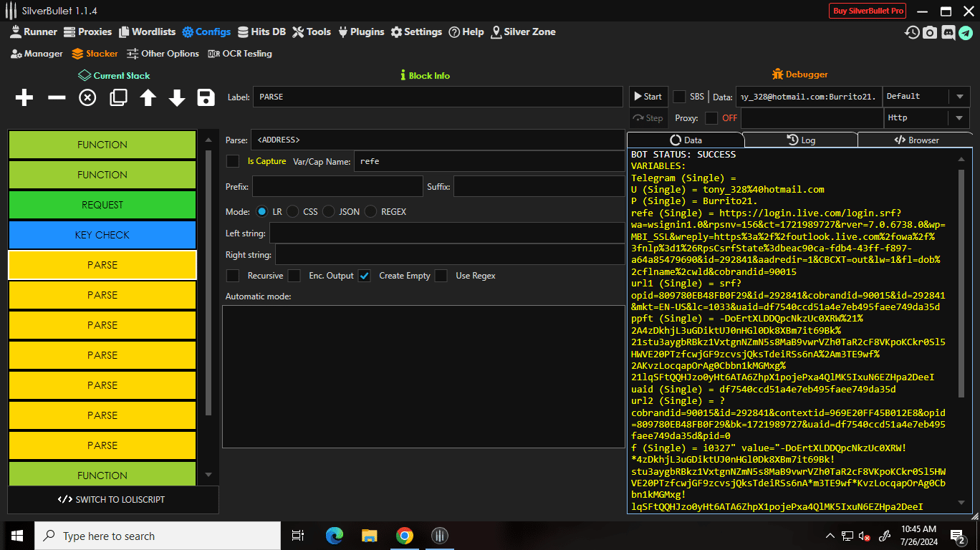Move the block down with the down arrow
980x550 pixels.
tap(177, 97)
